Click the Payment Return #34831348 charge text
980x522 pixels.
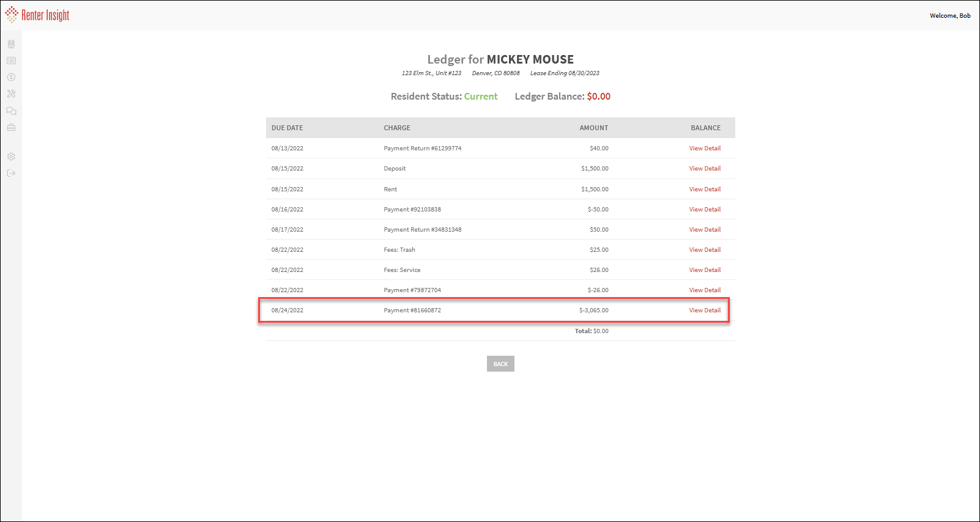[x=423, y=230]
